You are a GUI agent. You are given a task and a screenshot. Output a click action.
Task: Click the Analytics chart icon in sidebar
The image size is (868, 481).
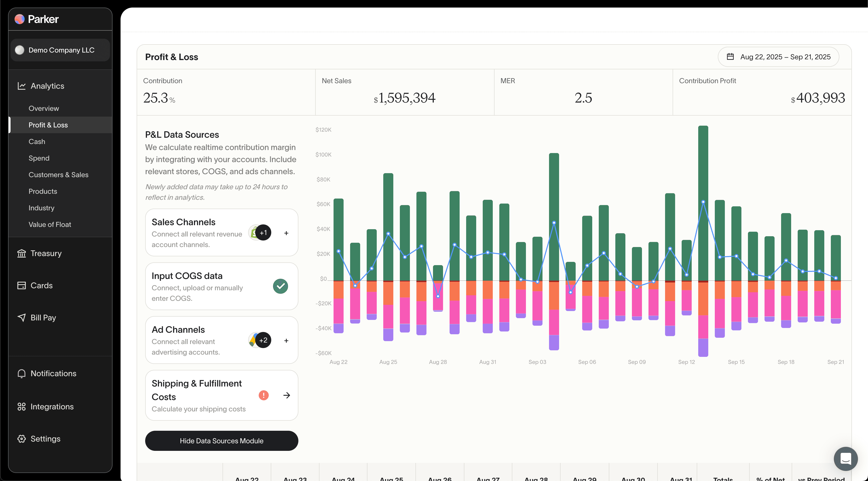(x=22, y=86)
